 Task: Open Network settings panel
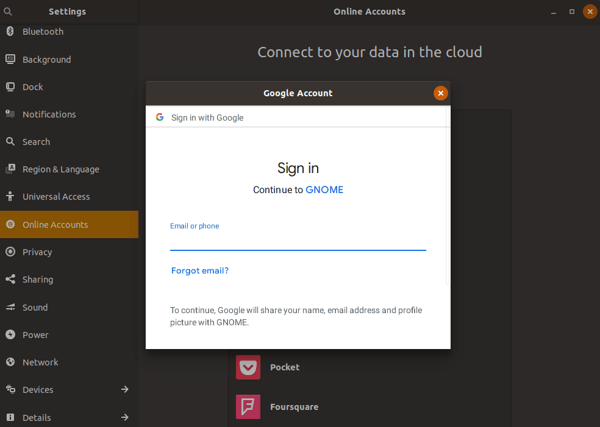point(69,362)
